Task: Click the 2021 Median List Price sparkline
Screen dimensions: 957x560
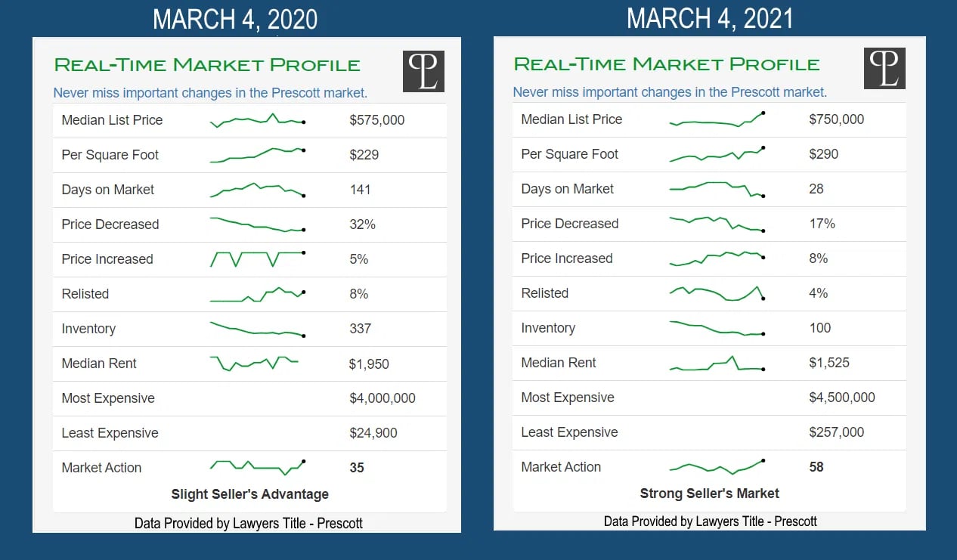Action: [717, 120]
